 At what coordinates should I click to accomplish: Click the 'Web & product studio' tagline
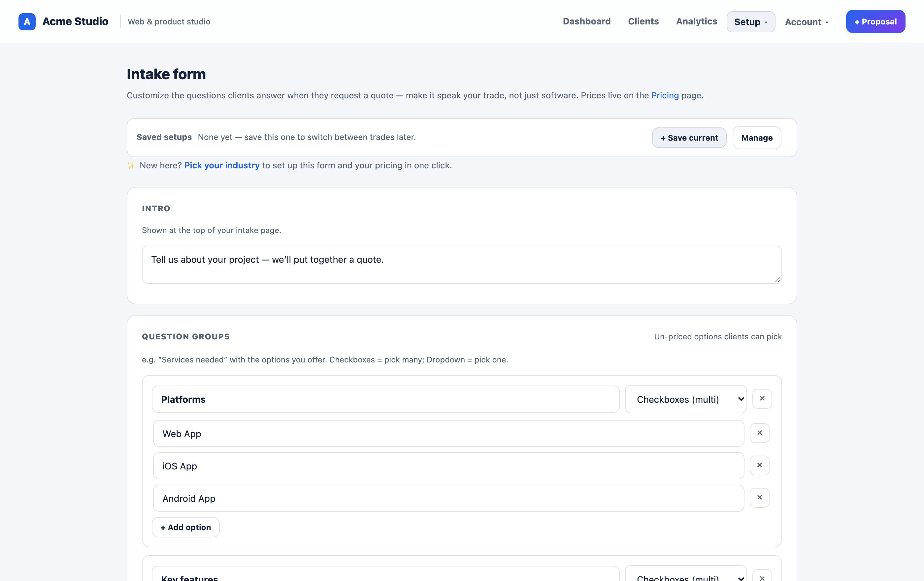click(x=169, y=21)
